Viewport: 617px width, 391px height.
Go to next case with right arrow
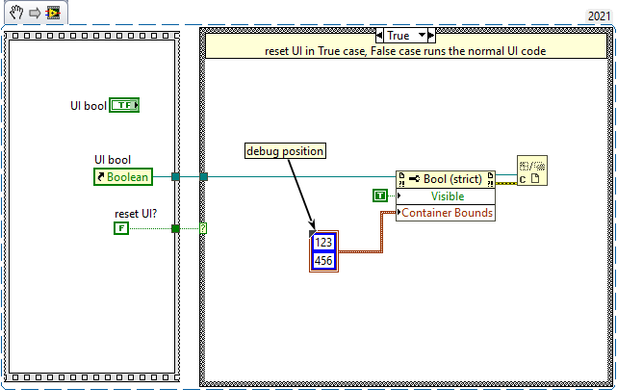(x=431, y=36)
